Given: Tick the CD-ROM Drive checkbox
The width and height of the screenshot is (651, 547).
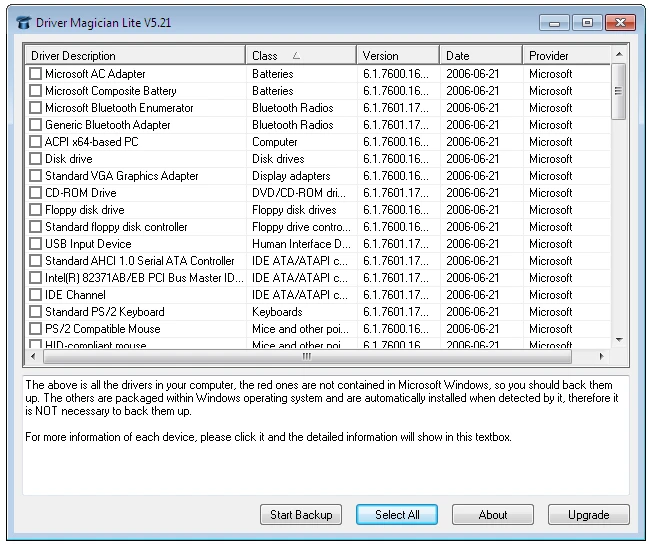Looking at the screenshot, I should coord(36,193).
